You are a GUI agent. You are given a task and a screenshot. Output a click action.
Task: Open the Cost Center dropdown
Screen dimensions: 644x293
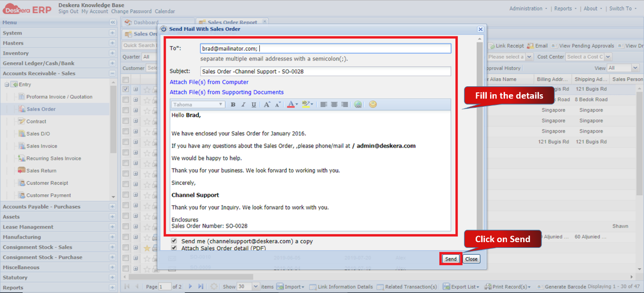coord(608,56)
